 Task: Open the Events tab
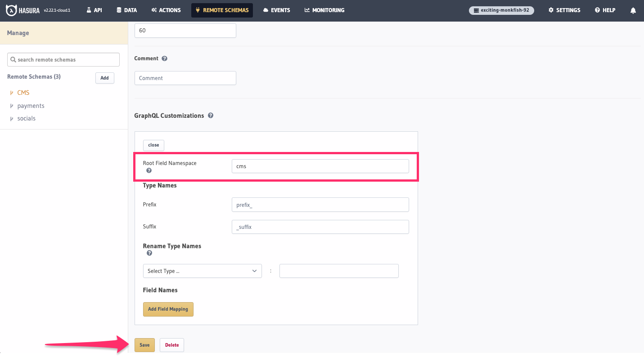276,10
